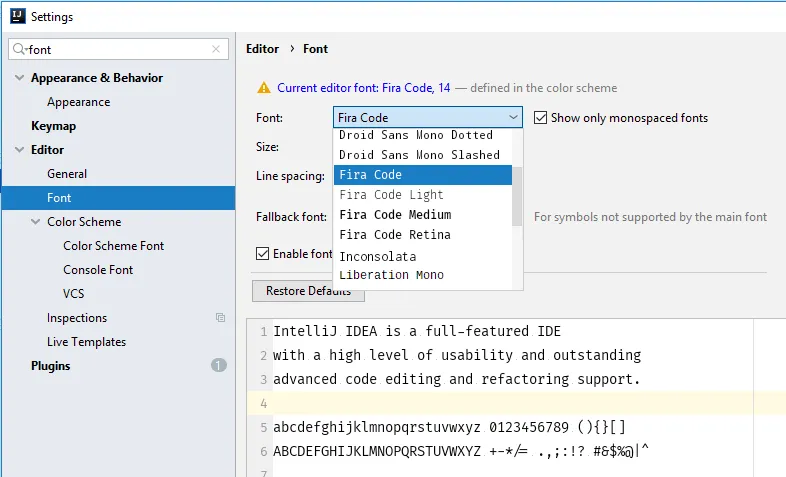Click the IntelliJ IDEA logo in title bar
The height and width of the screenshot is (477, 786).
pyautogui.click(x=18, y=16)
